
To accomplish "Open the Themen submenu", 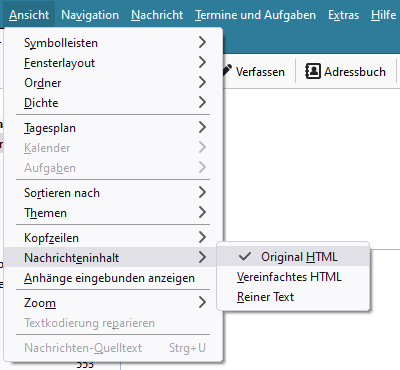I will (x=113, y=213).
